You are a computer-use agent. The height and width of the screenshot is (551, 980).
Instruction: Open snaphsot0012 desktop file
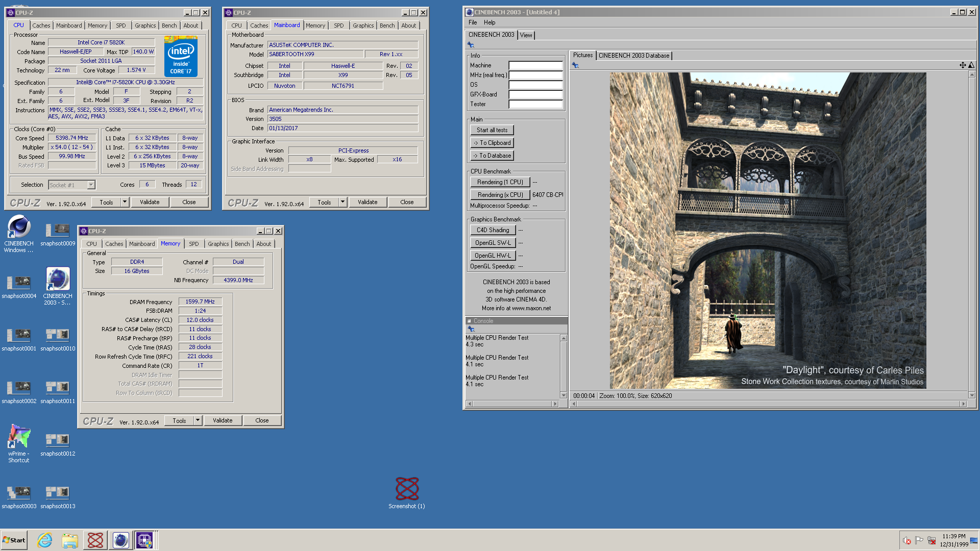pos(58,445)
